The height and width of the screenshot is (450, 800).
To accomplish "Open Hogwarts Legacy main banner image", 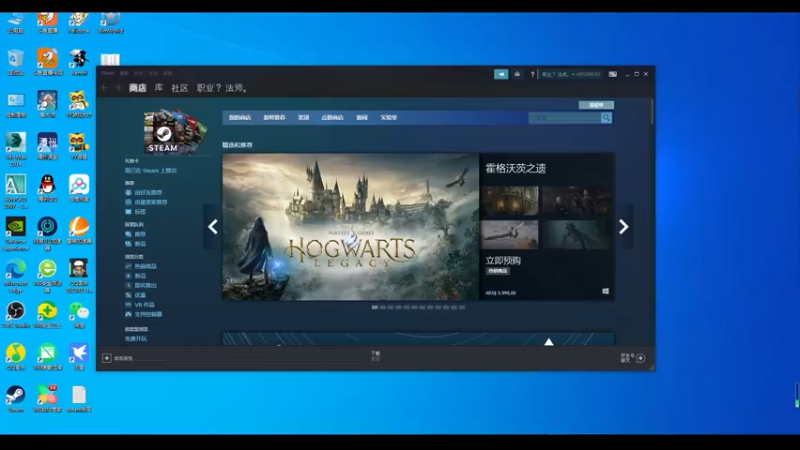I will pos(351,227).
